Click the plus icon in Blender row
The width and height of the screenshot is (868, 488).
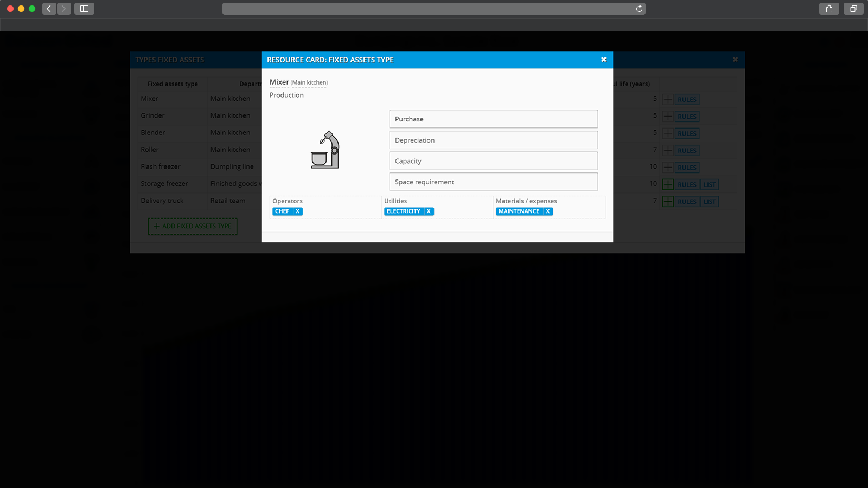tap(668, 133)
